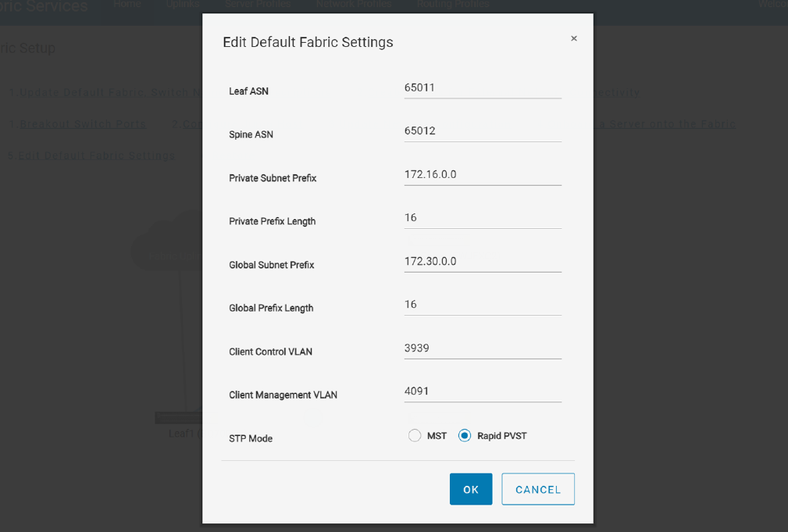This screenshot has height=532, width=788.
Task: Click the Edit Default Fabric Settings link
Action: [97, 155]
